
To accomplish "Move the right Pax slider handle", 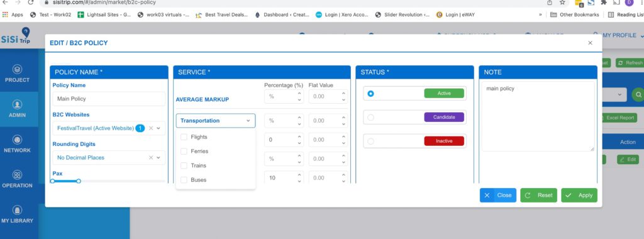I will pos(79,181).
